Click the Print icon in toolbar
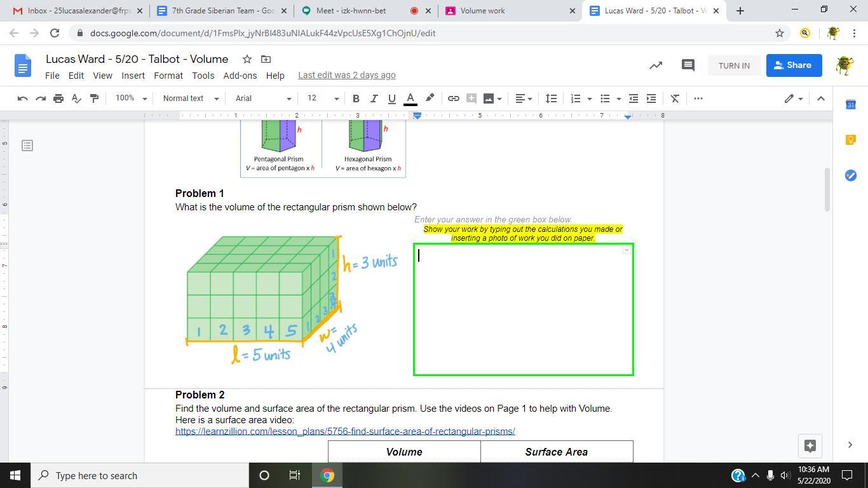Screen dimensions: 868x488 coord(58,98)
